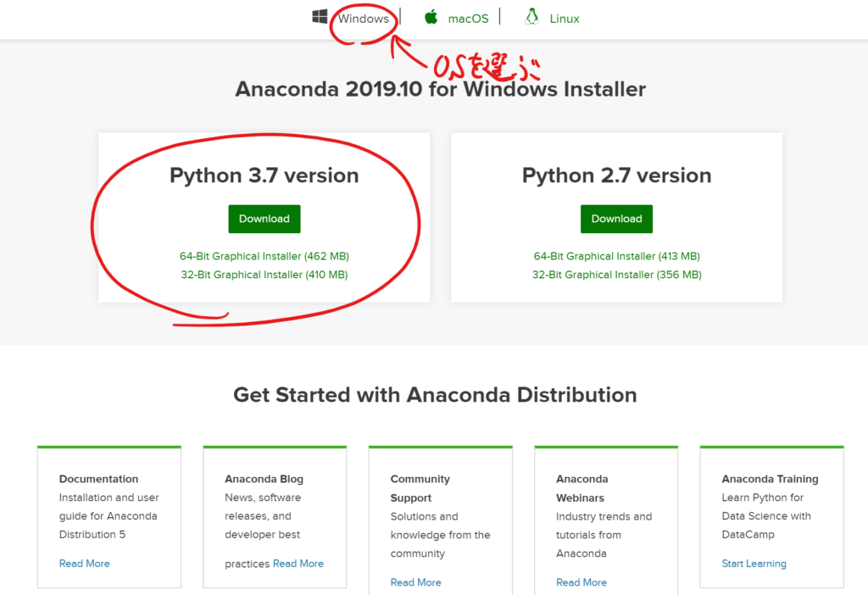Switch to the macOS tab

[x=468, y=19]
